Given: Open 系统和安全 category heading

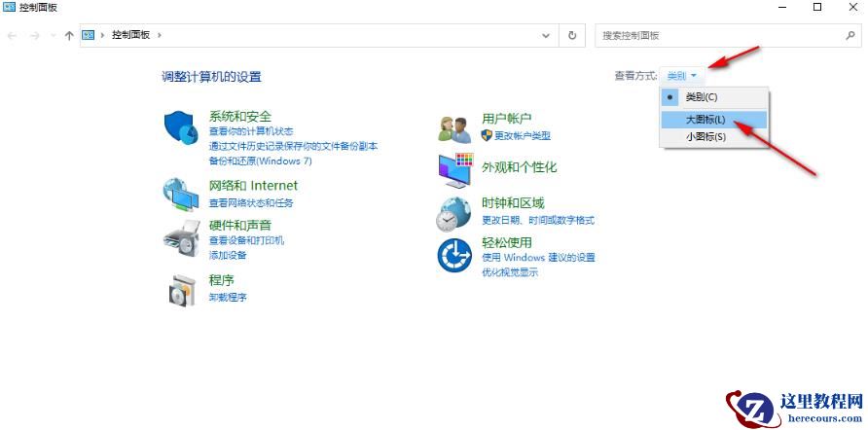Looking at the screenshot, I should click(x=240, y=116).
